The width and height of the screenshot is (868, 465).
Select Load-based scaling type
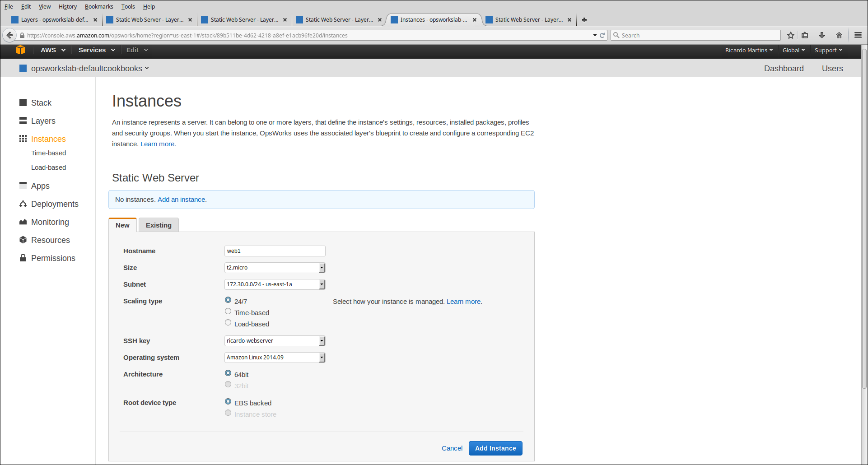click(228, 323)
